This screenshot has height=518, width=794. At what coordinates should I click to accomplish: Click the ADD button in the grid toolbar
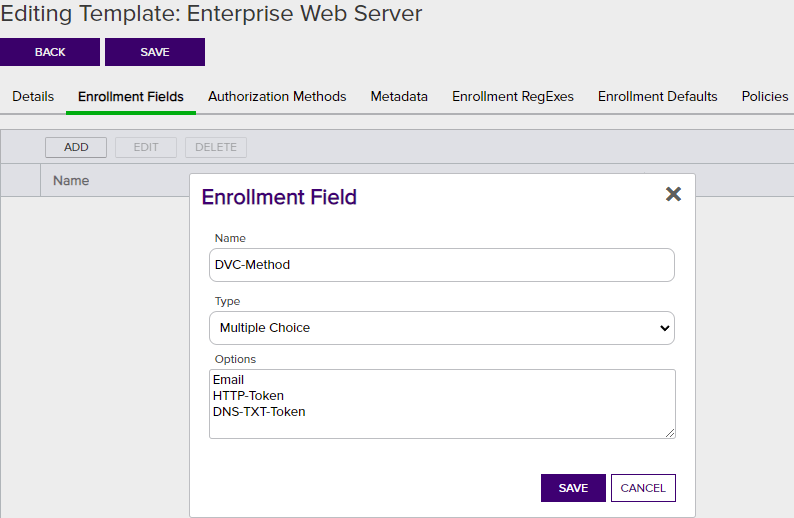click(x=76, y=147)
